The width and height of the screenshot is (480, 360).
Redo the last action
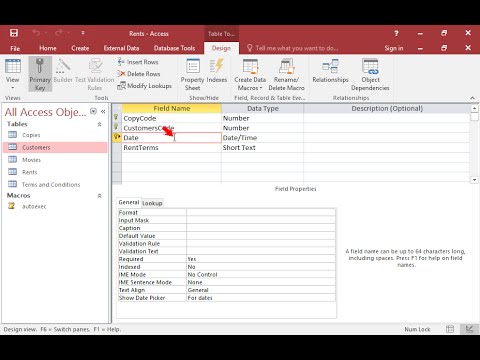point(59,33)
